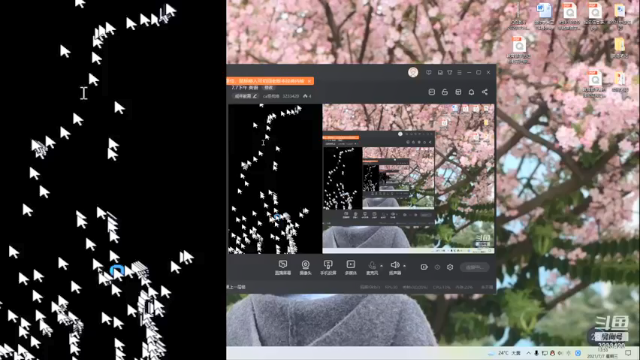Toggle the lock icon in header
Viewport: 640px width, 360px height.
(445, 92)
